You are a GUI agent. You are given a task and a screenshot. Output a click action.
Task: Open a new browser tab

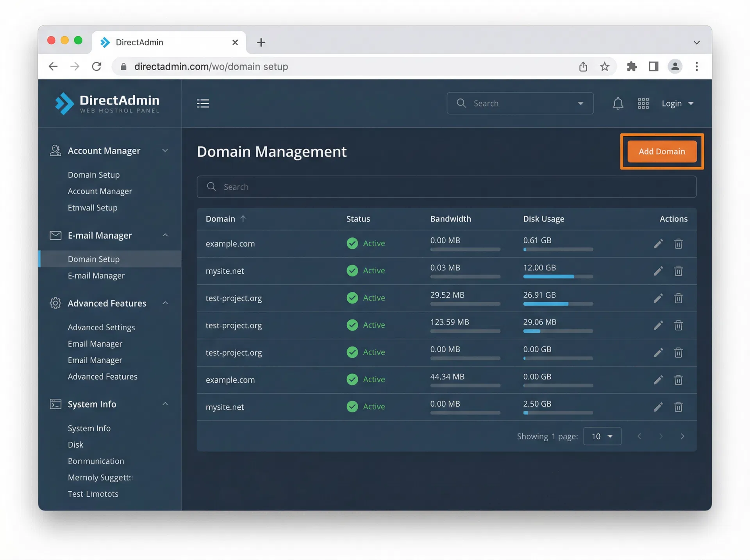(261, 42)
